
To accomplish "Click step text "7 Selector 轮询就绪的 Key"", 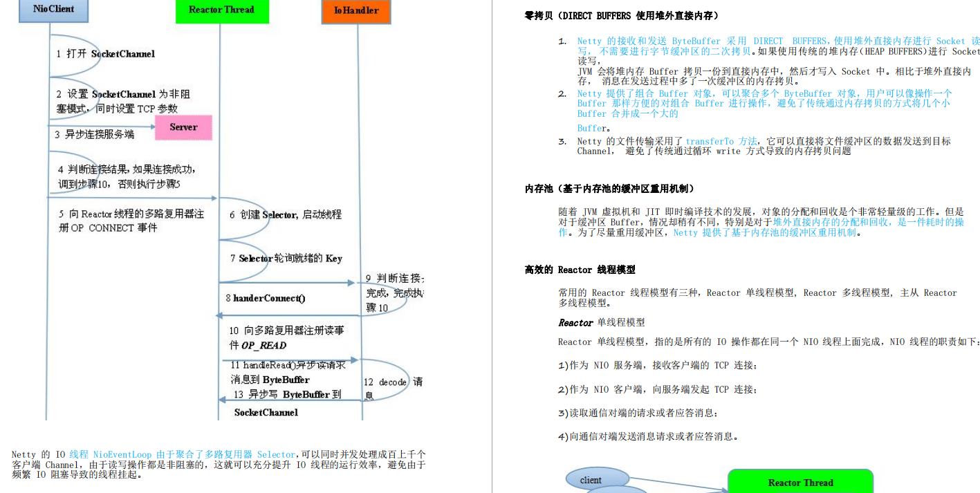I will [x=286, y=258].
